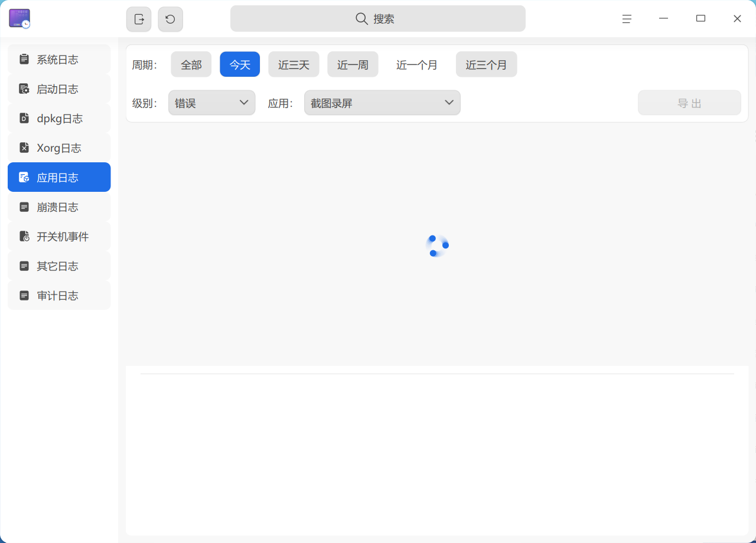
Task: Select the 近三个月 period filter
Action: (x=486, y=64)
